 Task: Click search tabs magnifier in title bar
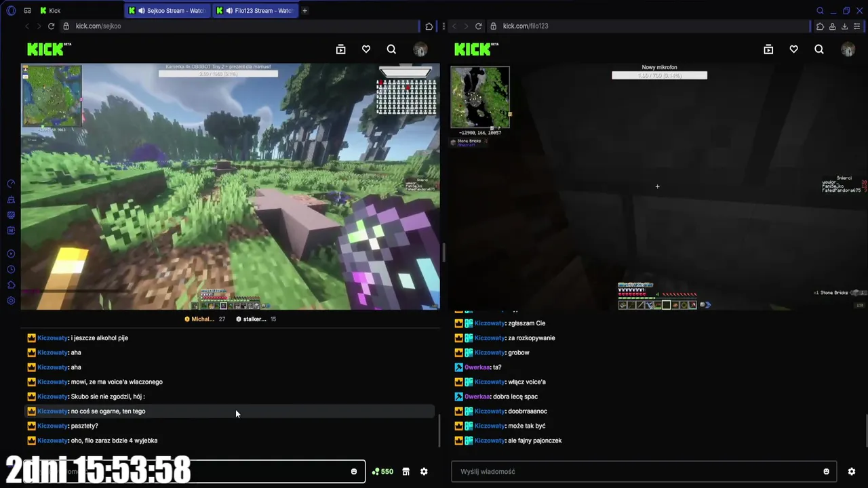click(x=820, y=10)
